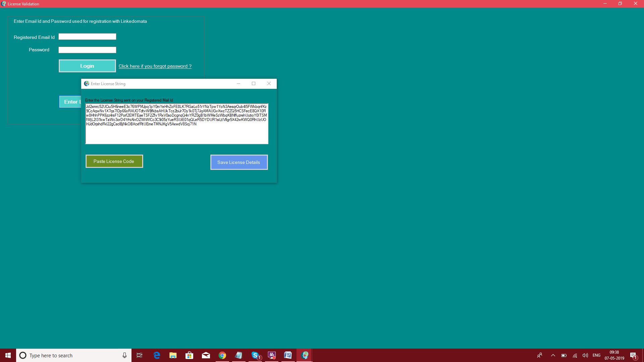Click the maximize button on Enter License String dialog
644x362 pixels.
254,83
